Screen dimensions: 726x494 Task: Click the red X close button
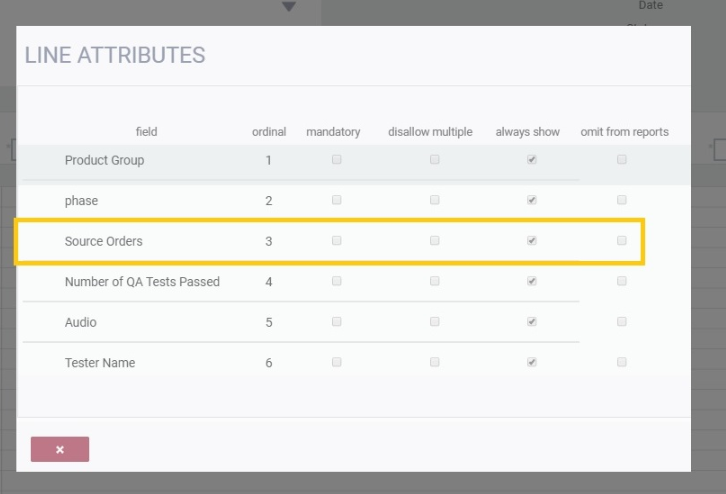pyautogui.click(x=60, y=450)
